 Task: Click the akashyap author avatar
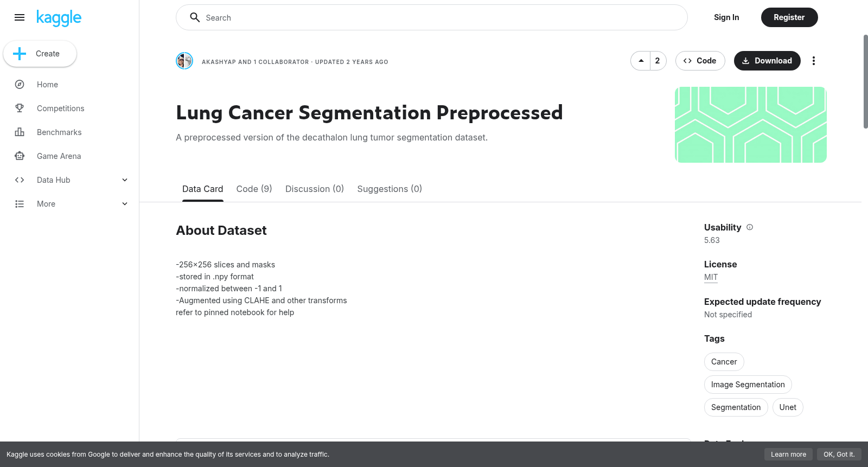click(x=184, y=61)
